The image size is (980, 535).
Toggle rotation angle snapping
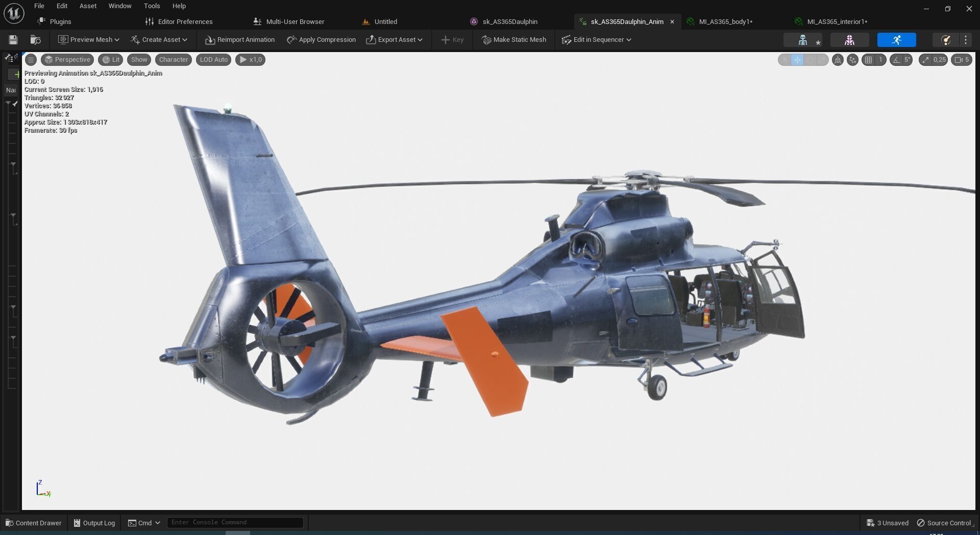coord(896,60)
